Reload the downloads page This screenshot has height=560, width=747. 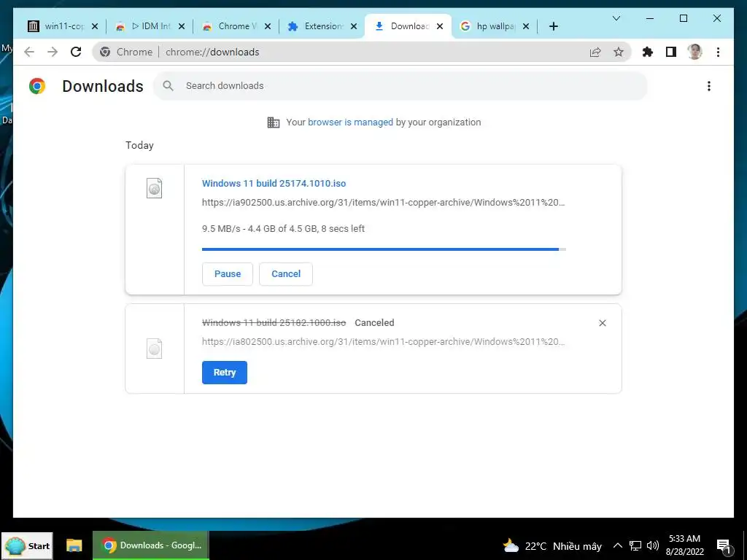point(76,52)
